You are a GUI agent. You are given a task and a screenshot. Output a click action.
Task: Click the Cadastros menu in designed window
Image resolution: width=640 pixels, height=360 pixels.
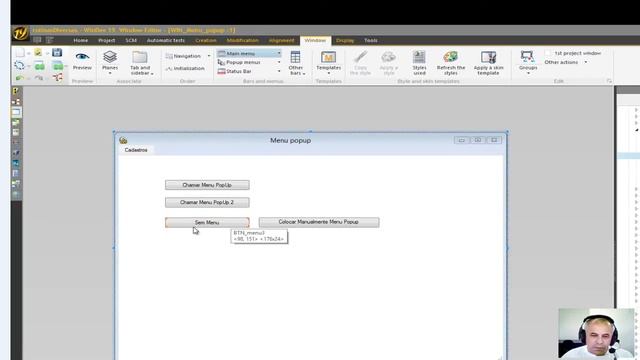(136, 150)
